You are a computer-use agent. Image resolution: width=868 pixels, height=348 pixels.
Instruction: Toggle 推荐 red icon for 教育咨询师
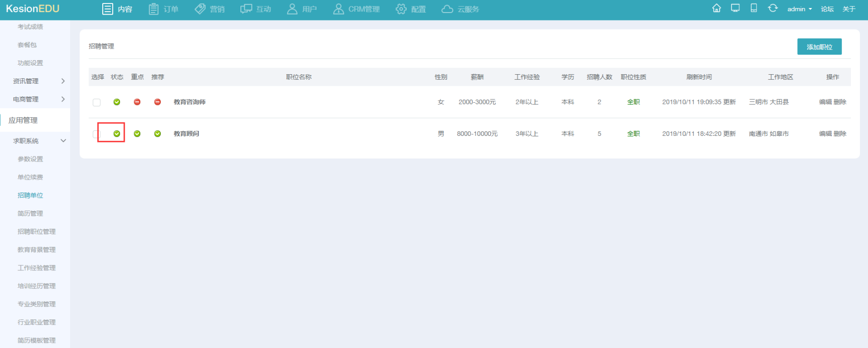(157, 102)
